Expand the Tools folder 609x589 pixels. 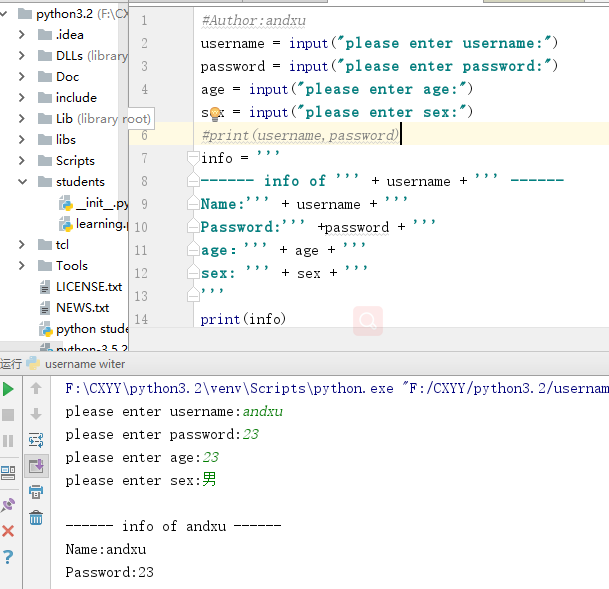22,265
